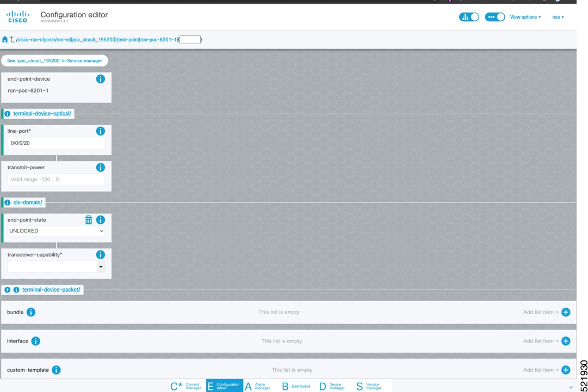This screenshot has width=588, height=392.
Task: Click the ols-domain/ link
Action: coord(28,203)
